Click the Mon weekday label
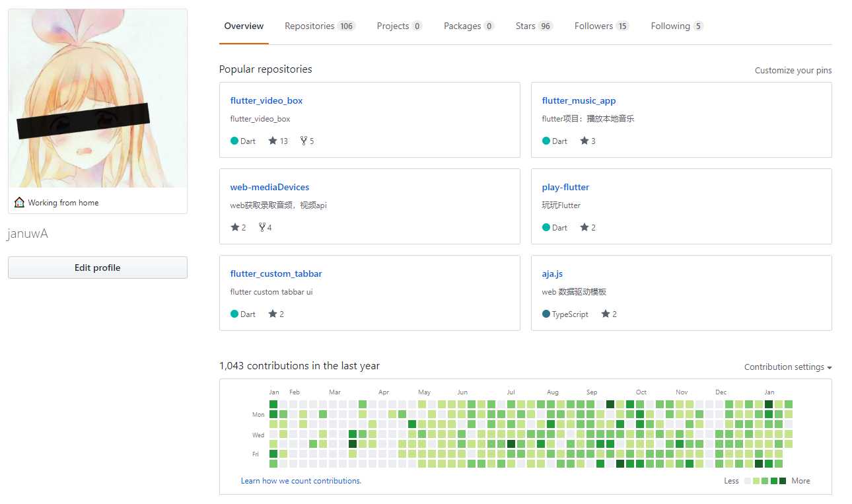The image size is (852, 504). [x=258, y=415]
